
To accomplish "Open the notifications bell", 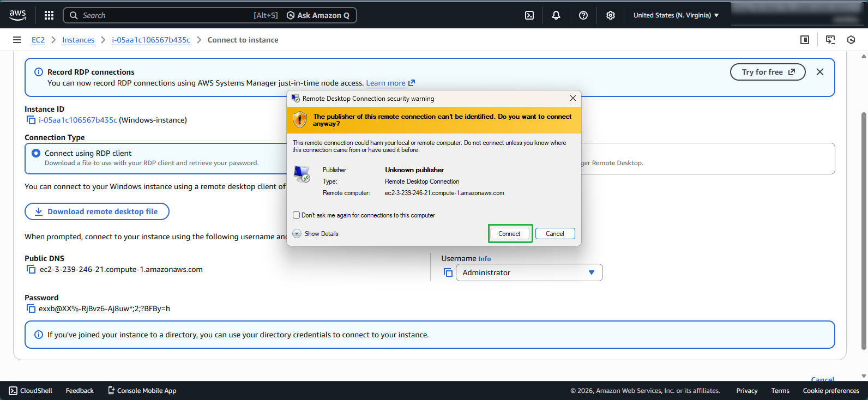I will 556,15.
